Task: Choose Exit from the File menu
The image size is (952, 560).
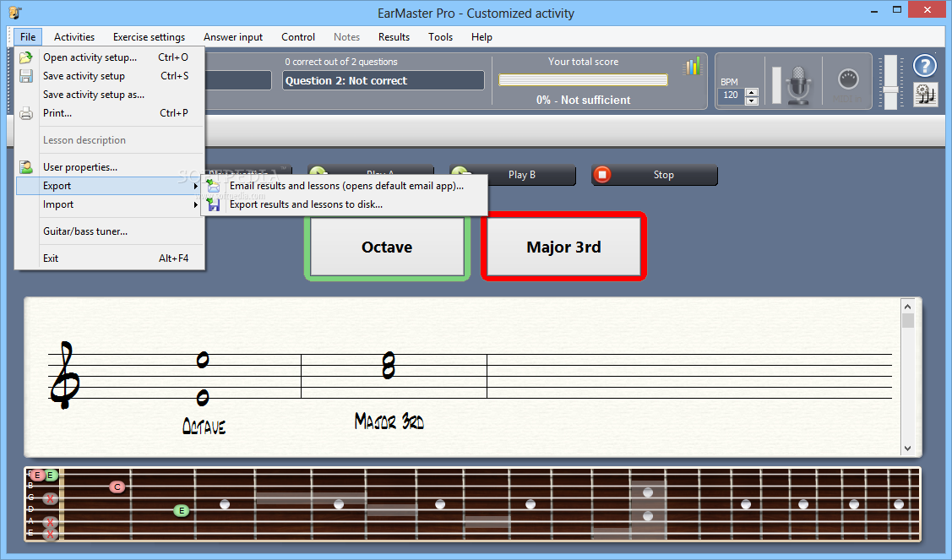Action: tap(110, 258)
